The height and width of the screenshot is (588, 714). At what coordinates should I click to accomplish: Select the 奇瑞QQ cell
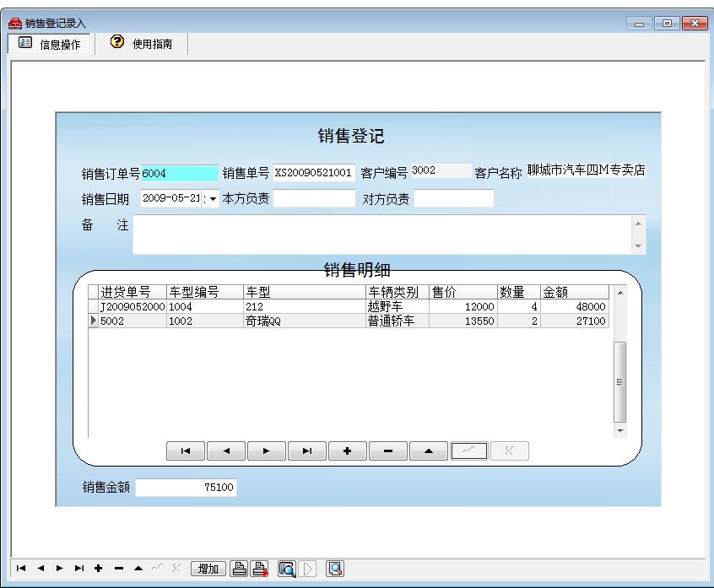[305, 321]
